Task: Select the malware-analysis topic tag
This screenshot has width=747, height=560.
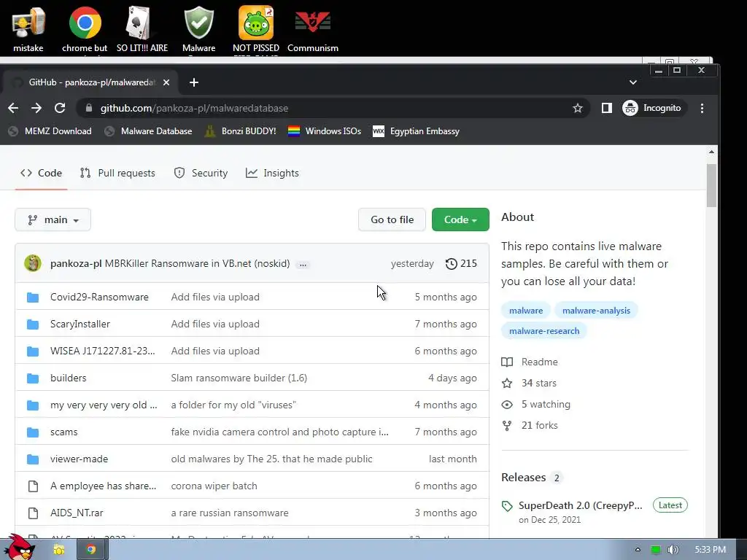Action: point(596,311)
